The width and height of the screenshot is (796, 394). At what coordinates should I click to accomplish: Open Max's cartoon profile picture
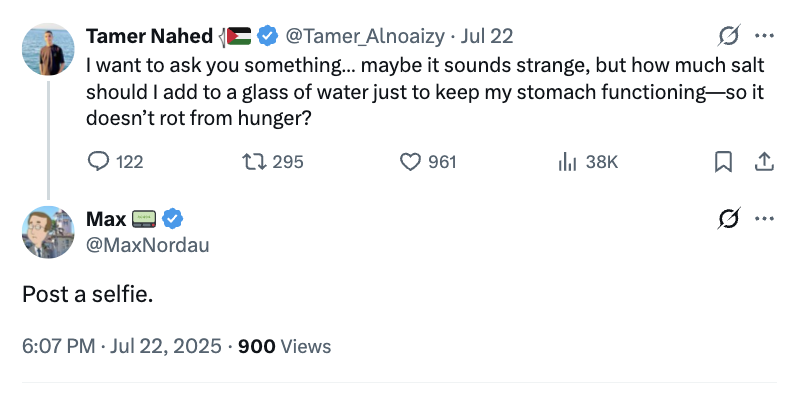(48, 232)
